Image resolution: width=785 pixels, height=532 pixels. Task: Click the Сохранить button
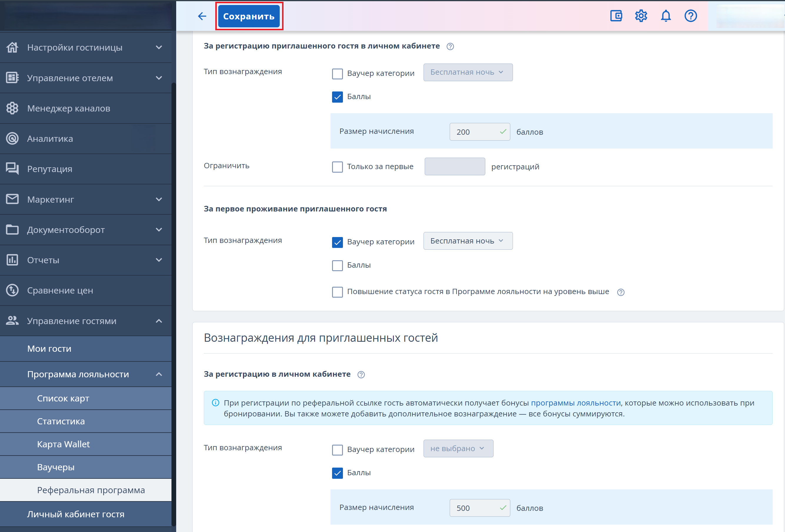(x=249, y=16)
